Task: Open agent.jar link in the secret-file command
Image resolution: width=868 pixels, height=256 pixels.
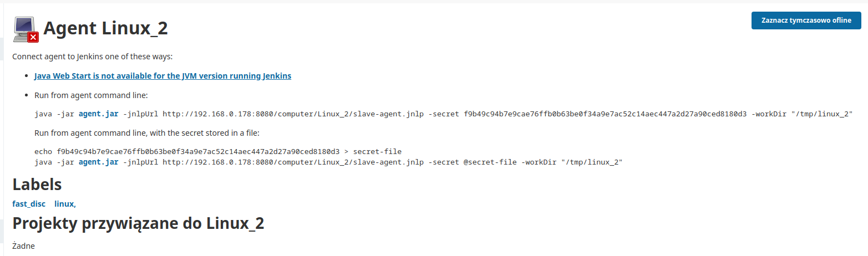Action: (98, 162)
